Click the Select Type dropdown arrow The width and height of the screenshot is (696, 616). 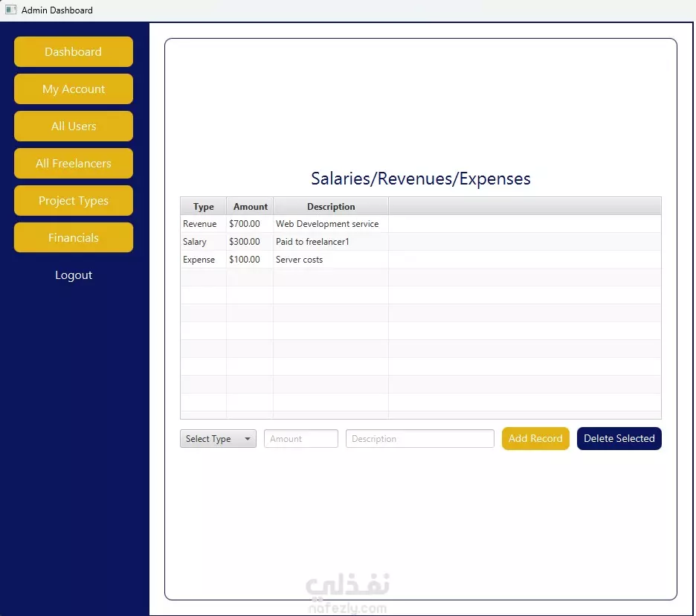click(247, 439)
